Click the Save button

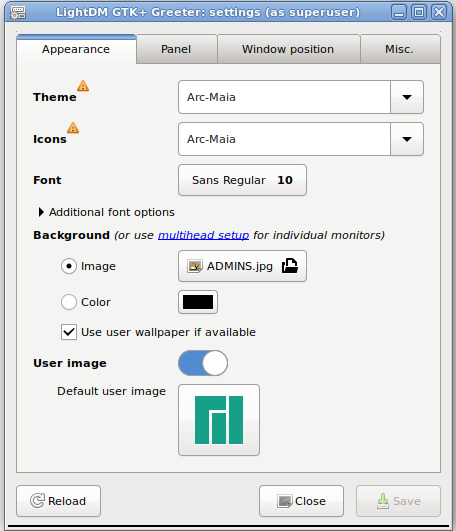click(x=398, y=501)
